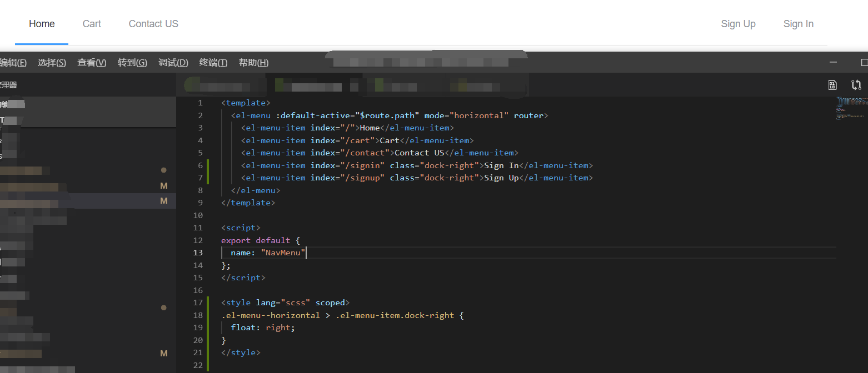Click the closing </script> tag
The height and width of the screenshot is (373, 868).
(x=243, y=278)
